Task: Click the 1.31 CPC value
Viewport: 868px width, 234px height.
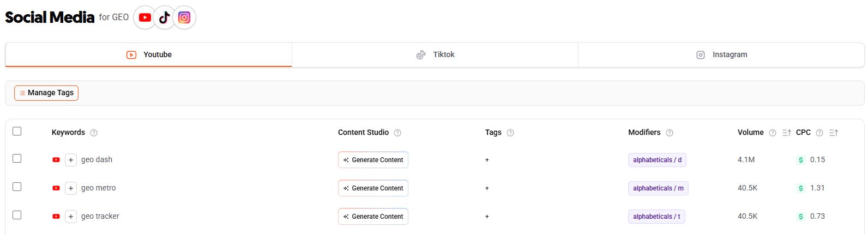Action: coord(817,188)
